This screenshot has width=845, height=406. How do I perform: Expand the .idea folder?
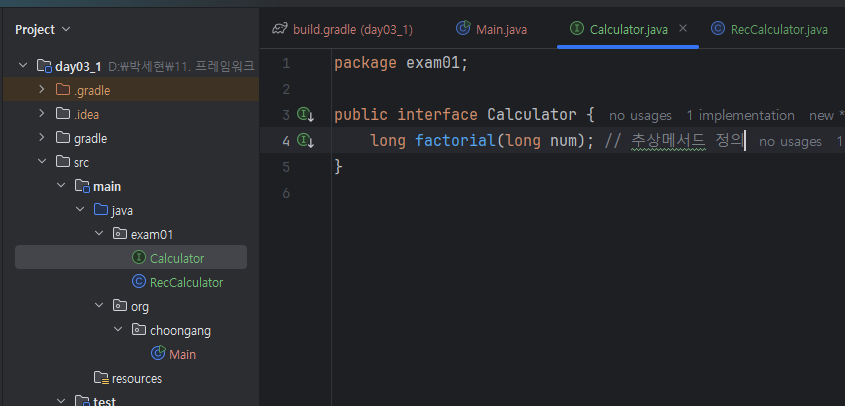[x=41, y=114]
